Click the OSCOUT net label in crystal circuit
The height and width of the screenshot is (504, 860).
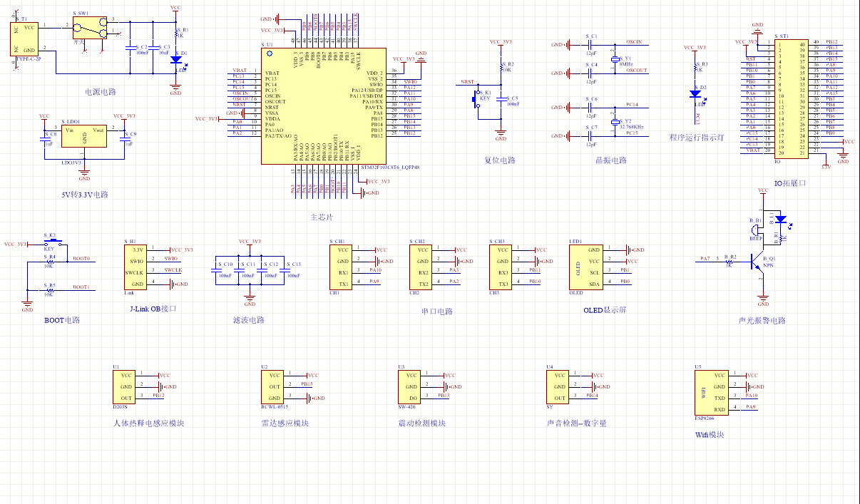pyautogui.click(x=637, y=70)
